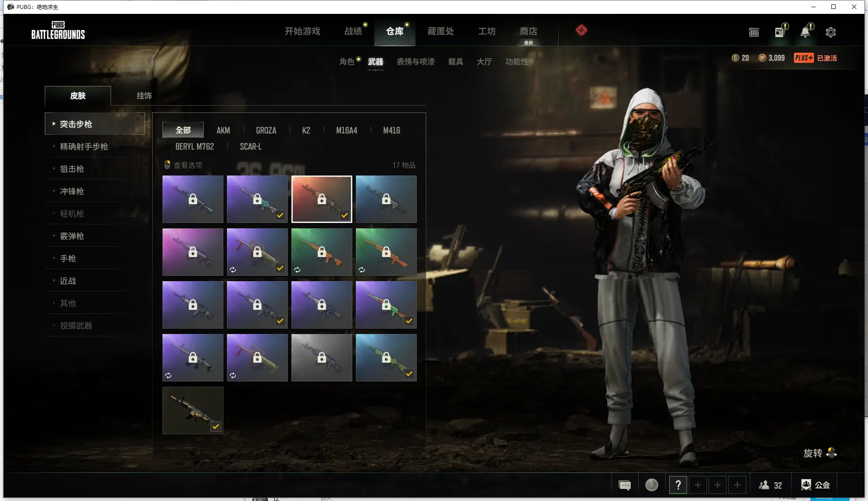
Task: Filter skins by GROZA
Action: pos(266,130)
